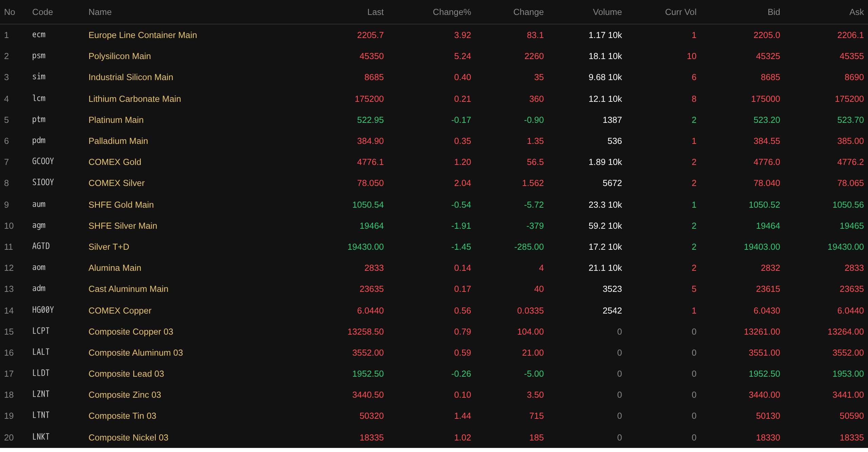Select Composite Copper 03 row
This screenshot has height=452, width=868.
(131, 332)
